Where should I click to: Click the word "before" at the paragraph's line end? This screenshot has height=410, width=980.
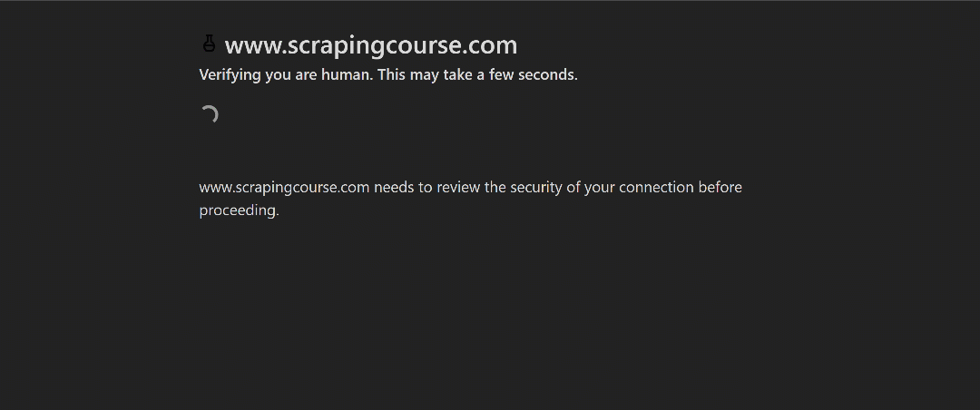(720, 188)
